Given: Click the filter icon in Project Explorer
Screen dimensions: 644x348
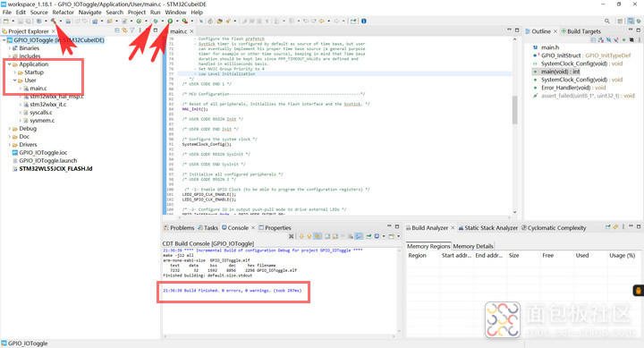Looking at the screenshot, I should [131, 30].
